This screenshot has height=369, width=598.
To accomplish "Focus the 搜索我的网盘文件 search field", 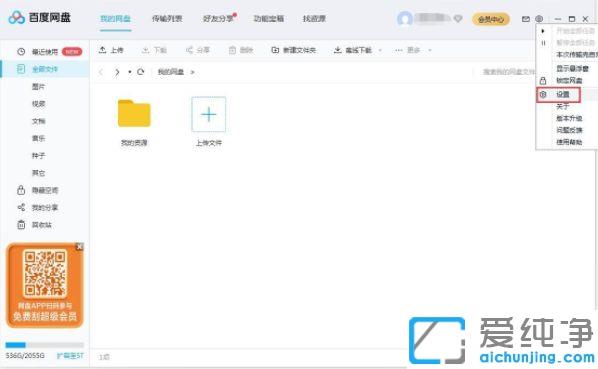I will (x=509, y=72).
